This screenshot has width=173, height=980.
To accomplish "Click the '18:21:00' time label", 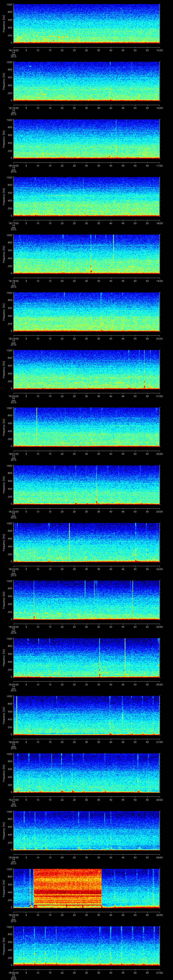I will click(13, 454).
